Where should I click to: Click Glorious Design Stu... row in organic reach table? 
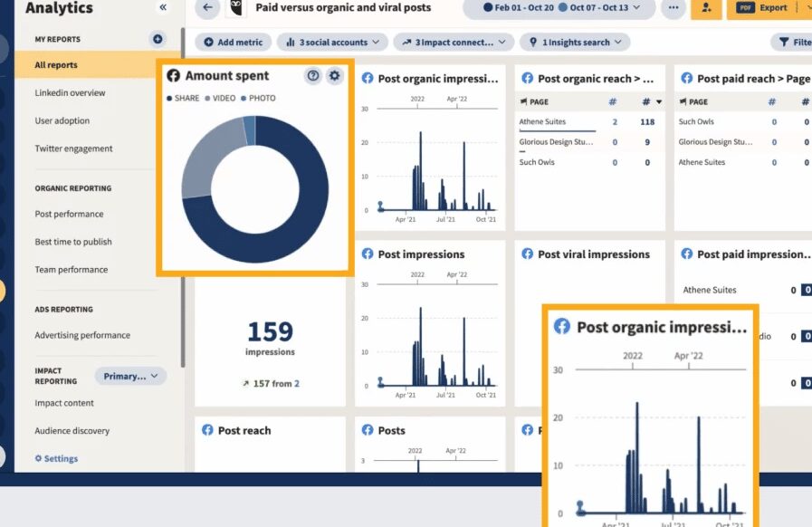tap(589, 142)
